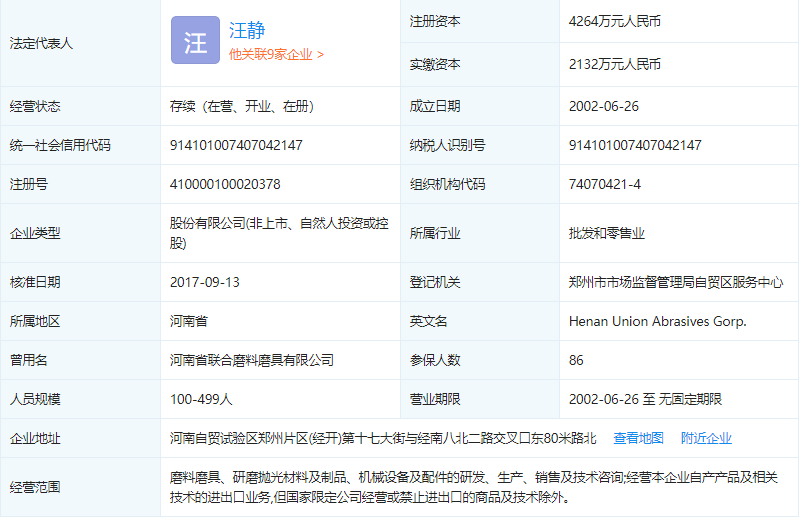This screenshot has width=802, height=521.
Task: Select company type text 股份有限公司
Action: (x=279, y=233)
